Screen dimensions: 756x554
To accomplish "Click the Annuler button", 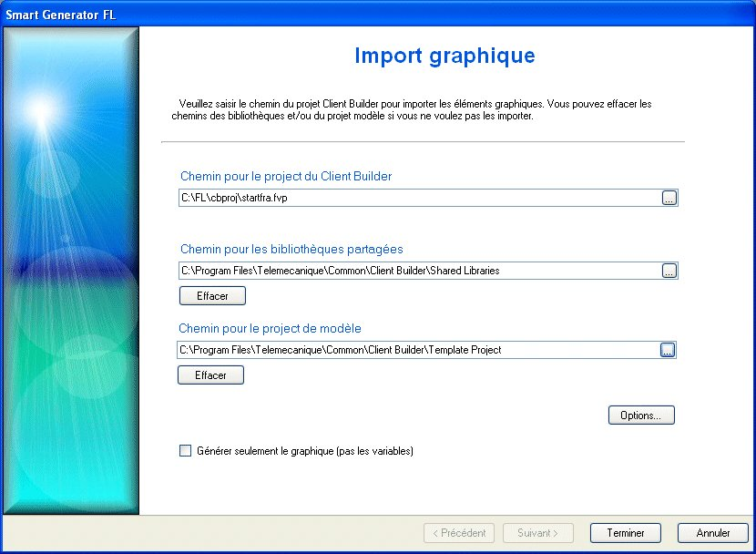I will [x=712, y=533].
